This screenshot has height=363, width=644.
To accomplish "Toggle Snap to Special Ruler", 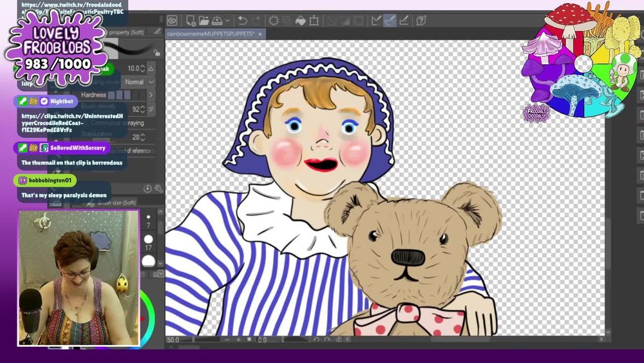I will [x=390, y=21].
